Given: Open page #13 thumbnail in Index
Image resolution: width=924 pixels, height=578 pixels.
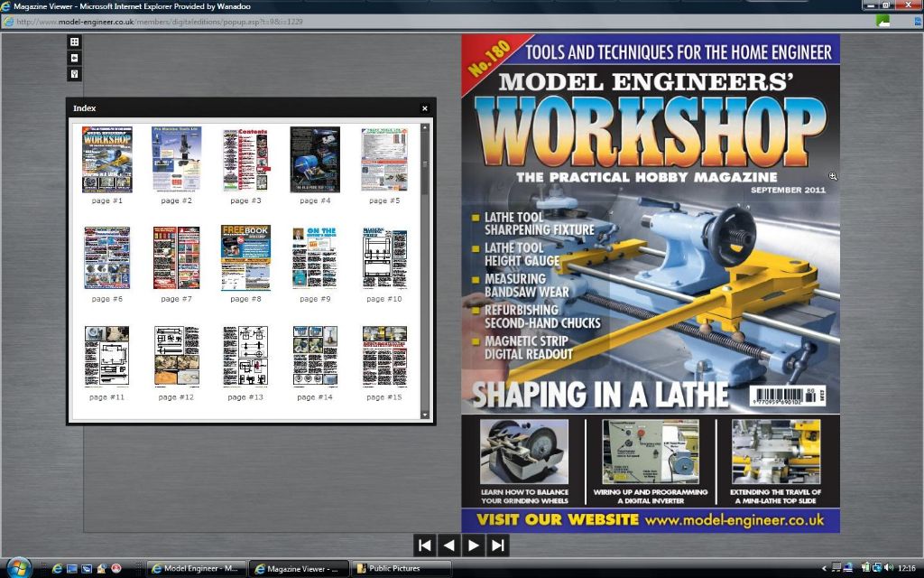Looking at the screenshot, I should [x=245, y=356].
